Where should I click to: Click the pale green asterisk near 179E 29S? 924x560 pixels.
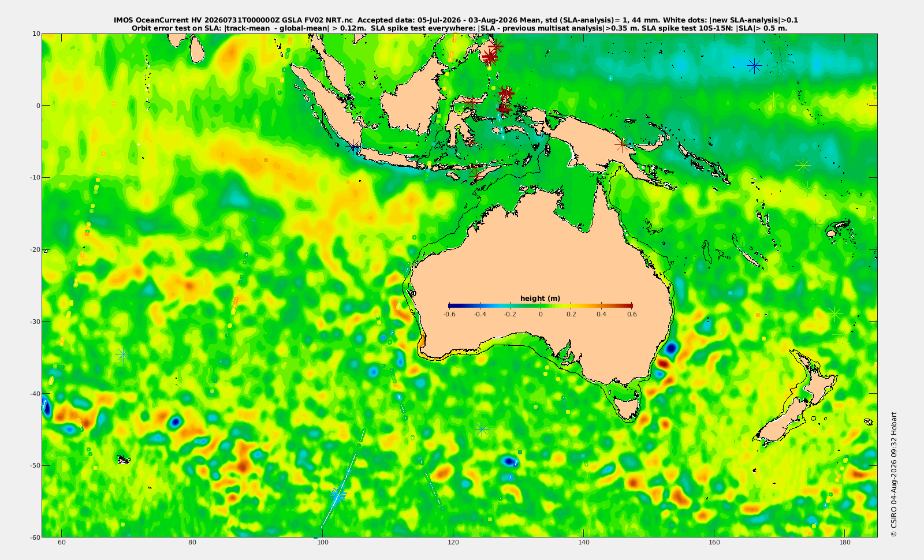click(x=835, y=314)
